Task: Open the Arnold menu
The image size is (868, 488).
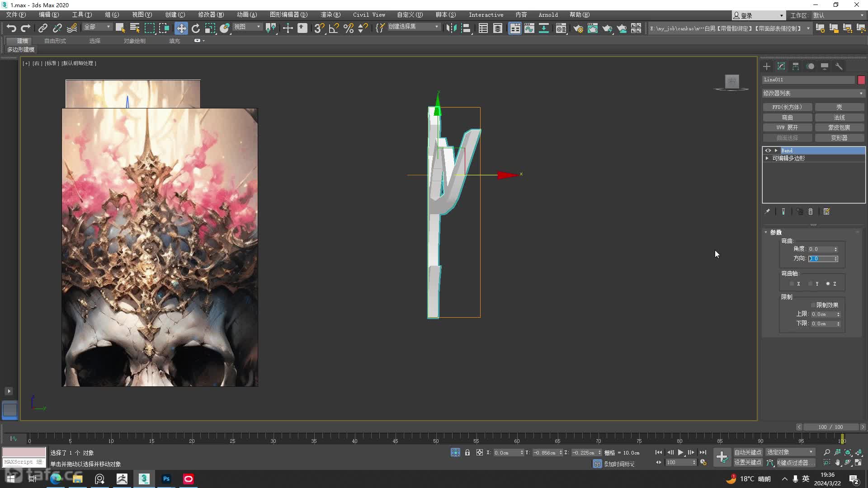Action: coord(548,15)
